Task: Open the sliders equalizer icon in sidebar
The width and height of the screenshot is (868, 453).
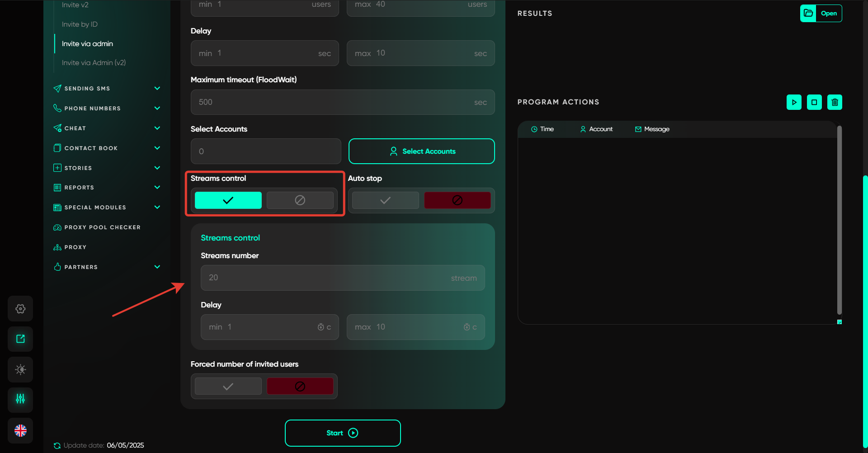Action: pyautogui.click(x=20, y=399)
